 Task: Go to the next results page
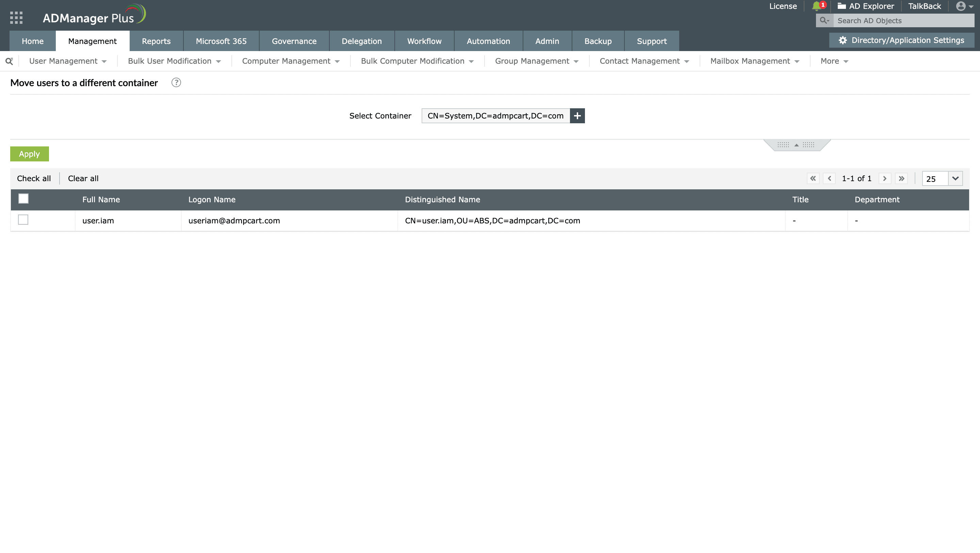pyautogui.click(x=885, y=178)
